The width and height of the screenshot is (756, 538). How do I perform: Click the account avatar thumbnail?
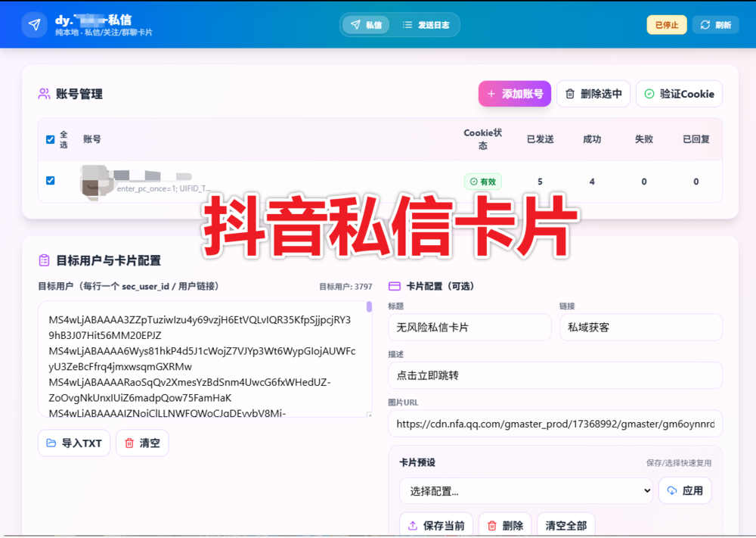pos(95,182)
